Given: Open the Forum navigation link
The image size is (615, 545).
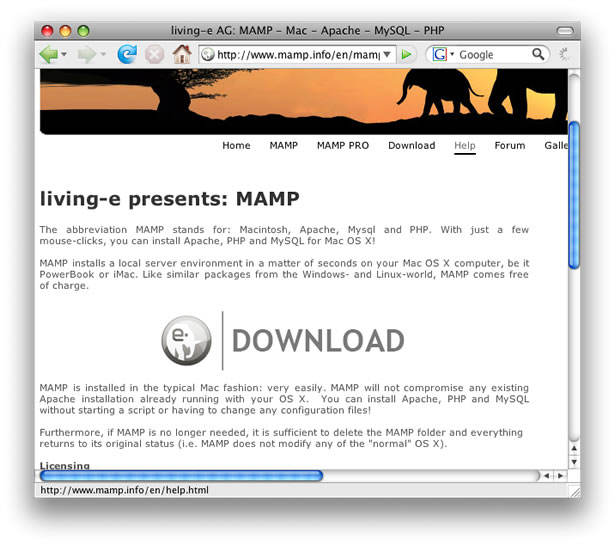Looking at the screenshot, I should (x=509, y=145).
